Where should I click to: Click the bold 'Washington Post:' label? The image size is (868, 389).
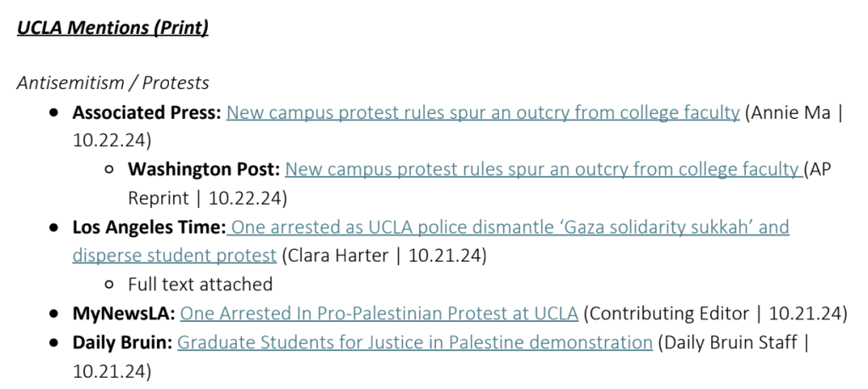pyautogui.click(x=204, y=170)
